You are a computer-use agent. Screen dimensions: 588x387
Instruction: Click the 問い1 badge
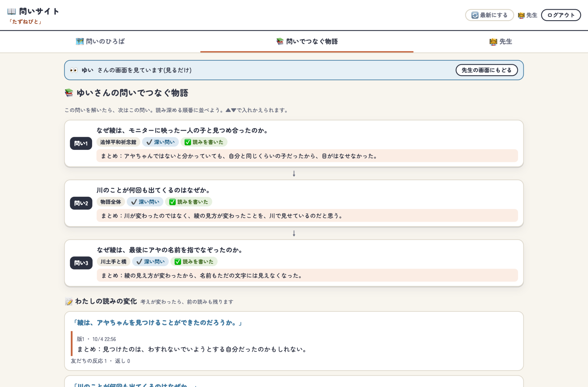[81, 143]
